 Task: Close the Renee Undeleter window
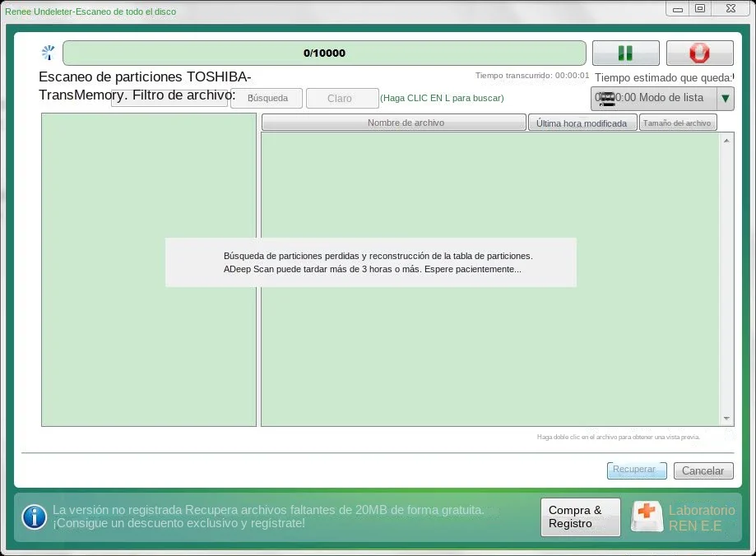tap(731, 9)
